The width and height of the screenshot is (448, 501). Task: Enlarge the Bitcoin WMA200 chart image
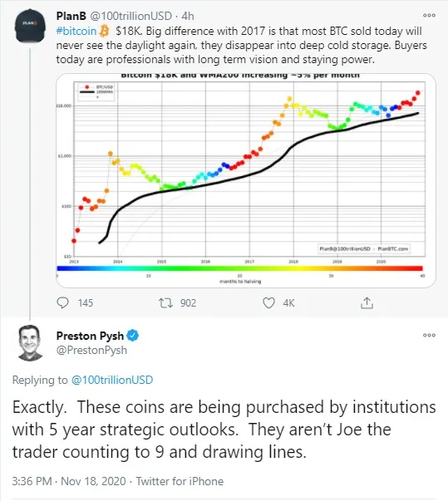pyautogui.click(x=246, y=180)
